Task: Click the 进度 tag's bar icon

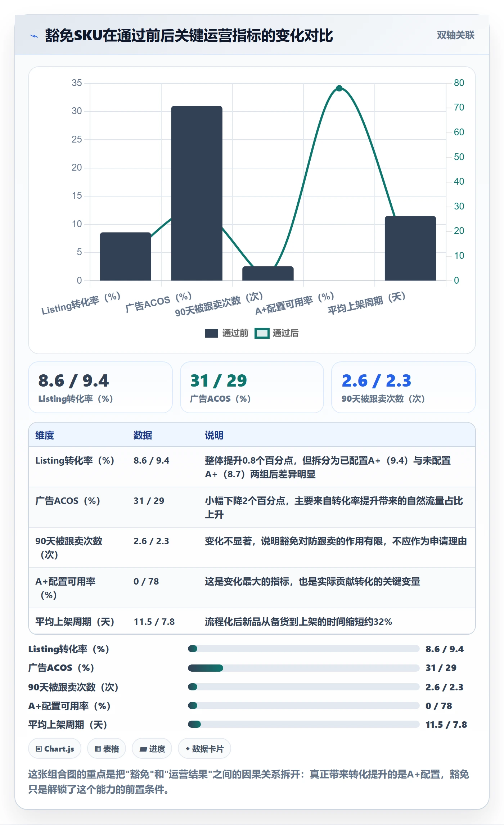Action: pyautogui.click(x=143, y=749)
